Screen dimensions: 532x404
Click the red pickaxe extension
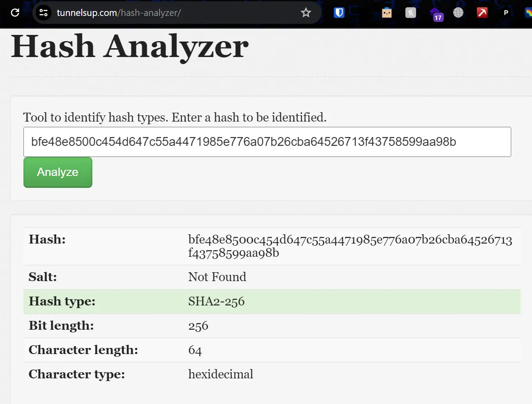(482, 13)
